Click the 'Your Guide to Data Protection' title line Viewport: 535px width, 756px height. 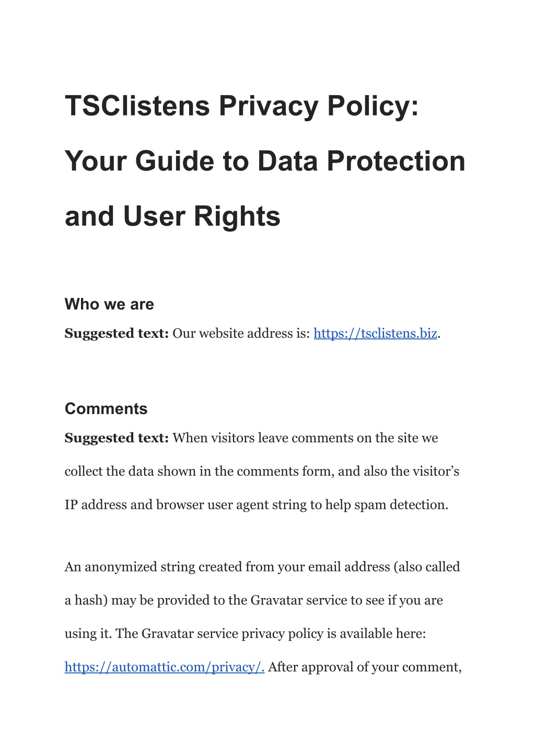tap(265, 161)
